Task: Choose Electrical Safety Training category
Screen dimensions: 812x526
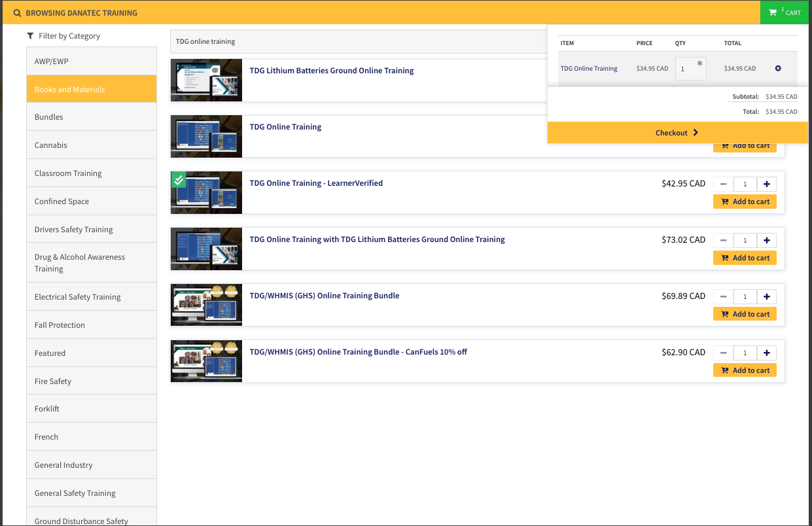Action: point(92,296)
